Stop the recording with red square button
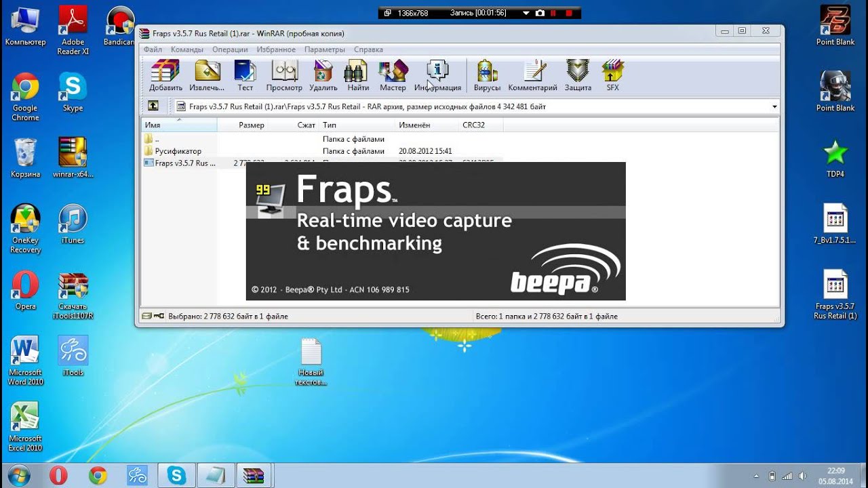The height and width of the screenshot is (488, 868). coord(569,13)
